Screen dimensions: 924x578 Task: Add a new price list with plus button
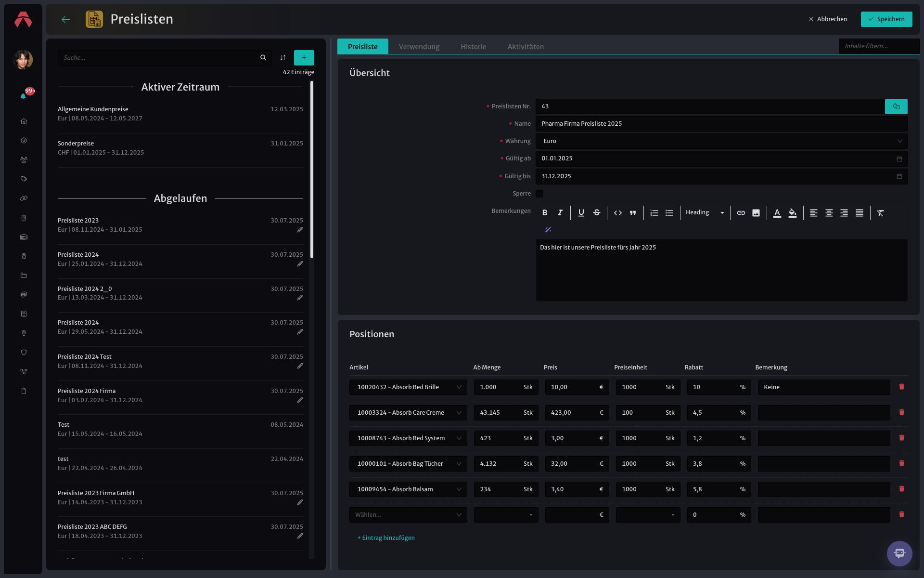point(304,58)
